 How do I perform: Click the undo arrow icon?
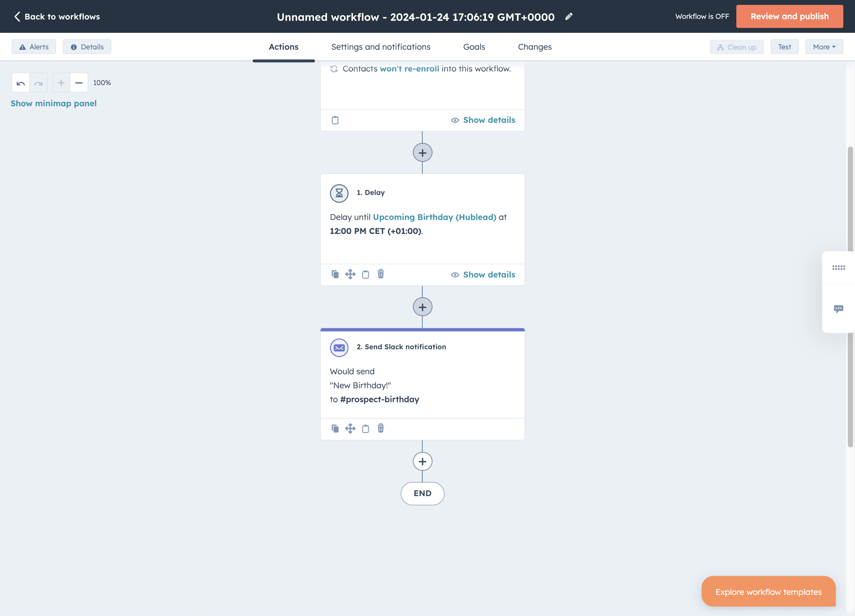pyautogui.click(x=21, y=83)
